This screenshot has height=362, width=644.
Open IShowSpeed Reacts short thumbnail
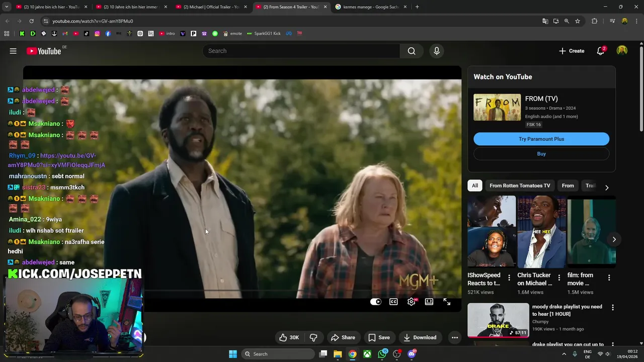click(x=492, y=232)
